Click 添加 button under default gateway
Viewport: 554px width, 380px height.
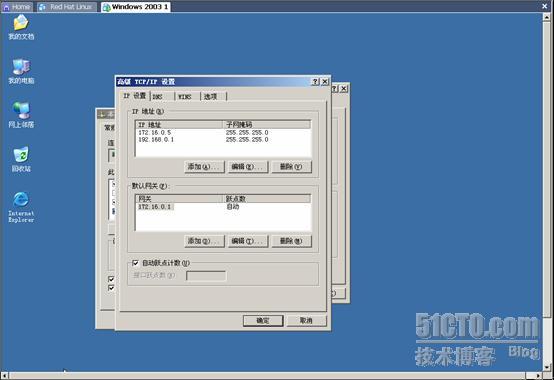pyautogui.click(x=204, y=241)
